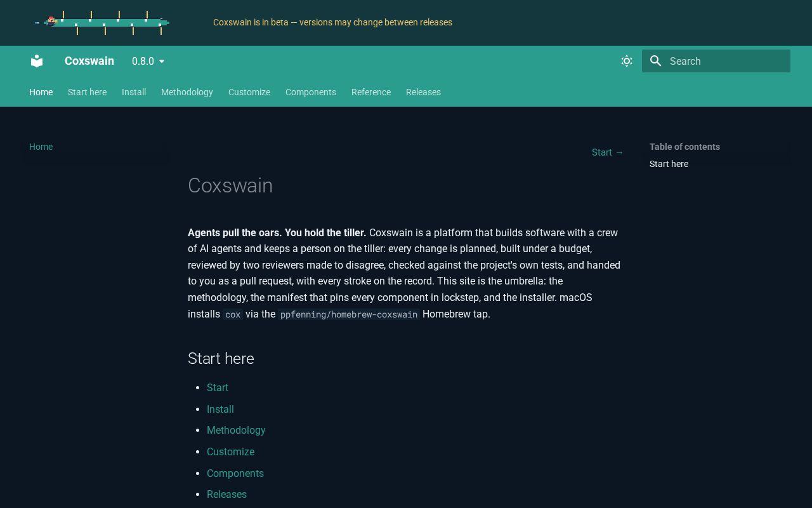Jump to 'Start here' in table of contents
Viewport: 812px width, 508px height.
coord(669,164)
